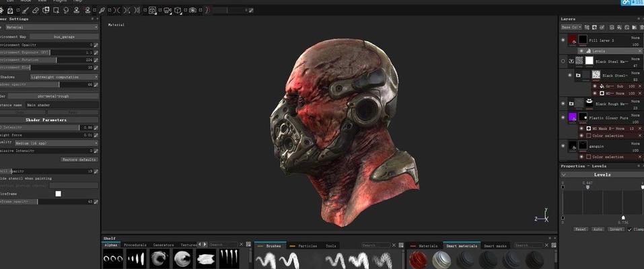The image size is (644, 269).
Task: Toggle visibility of MG Mask effect
Action: (581, 128)
